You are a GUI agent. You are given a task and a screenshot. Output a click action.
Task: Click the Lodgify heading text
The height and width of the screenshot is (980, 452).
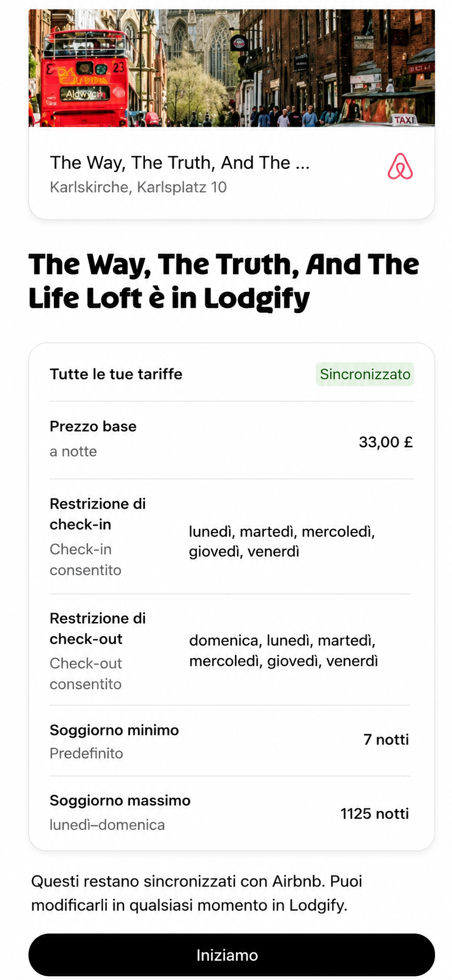pos(224,281)
